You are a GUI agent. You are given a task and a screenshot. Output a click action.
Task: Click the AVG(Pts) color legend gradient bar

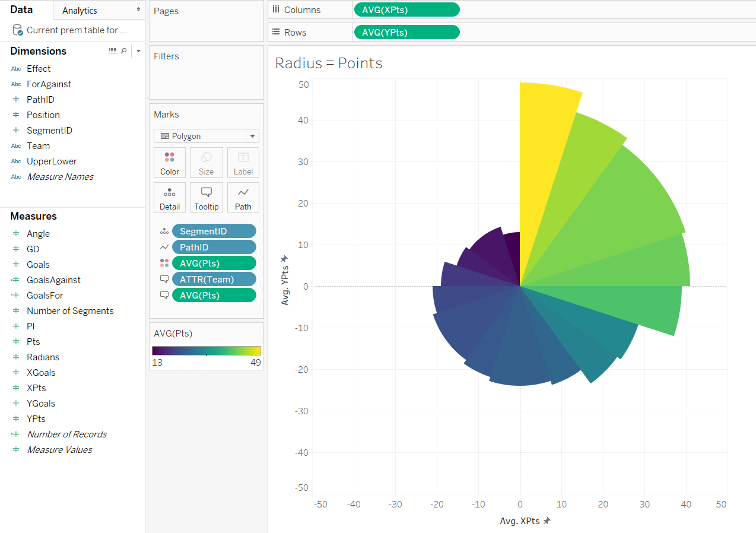pos(206,351)
